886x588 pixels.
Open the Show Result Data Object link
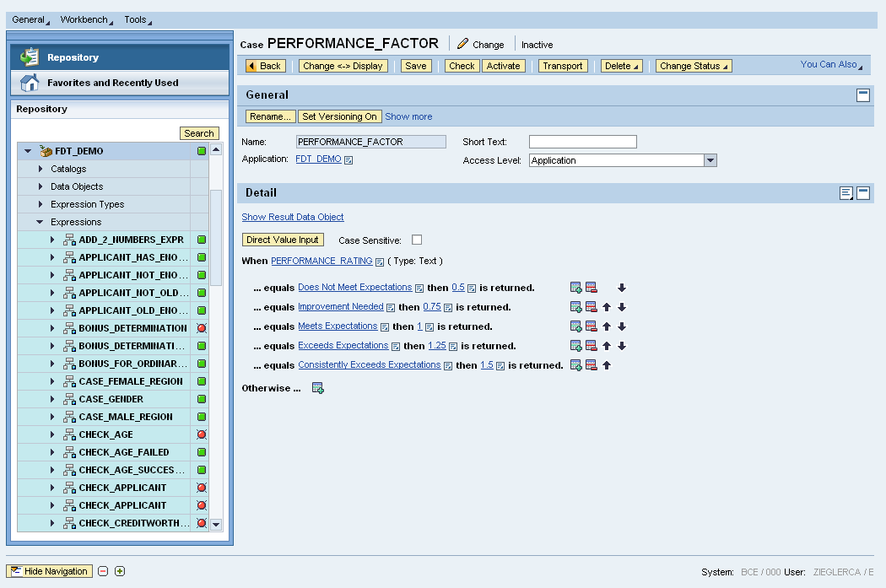(x=293, y=217)
